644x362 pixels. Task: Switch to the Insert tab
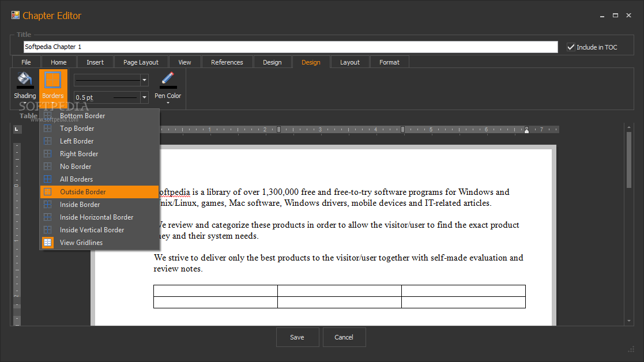pyautogui.click(x=95, y=62)
